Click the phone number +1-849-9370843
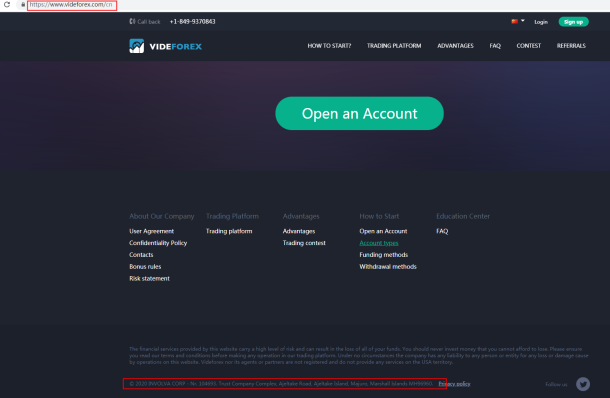Image resolution: width=610 pixels, height=398 pixels. coord(193,22)
